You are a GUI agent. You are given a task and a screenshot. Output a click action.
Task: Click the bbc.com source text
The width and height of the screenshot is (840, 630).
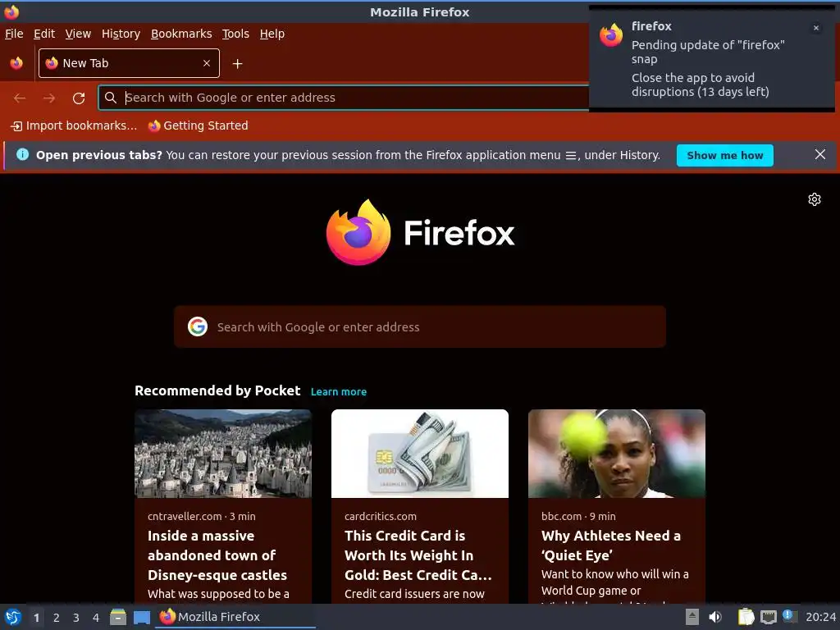pyautogui.click(x=561, y=517)
